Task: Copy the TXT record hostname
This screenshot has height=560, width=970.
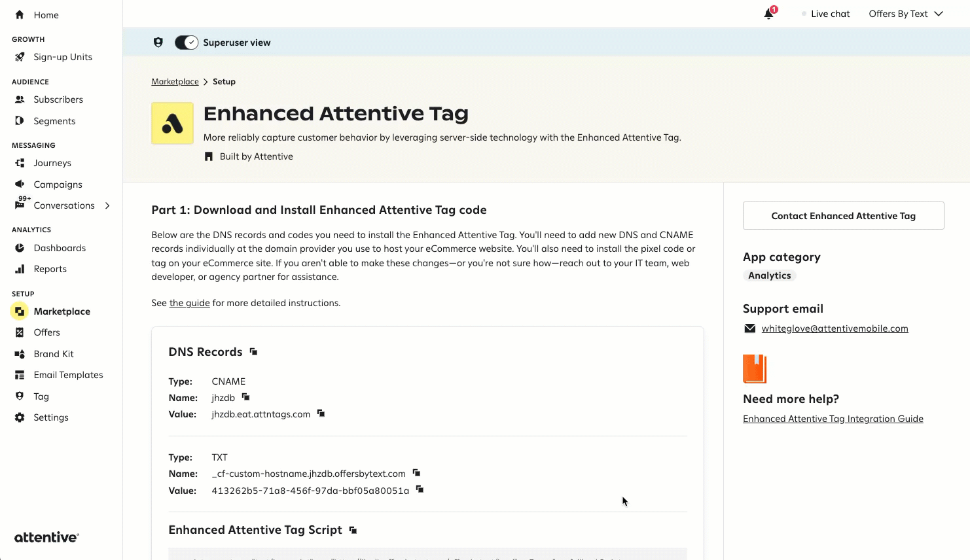Action: 416,473
